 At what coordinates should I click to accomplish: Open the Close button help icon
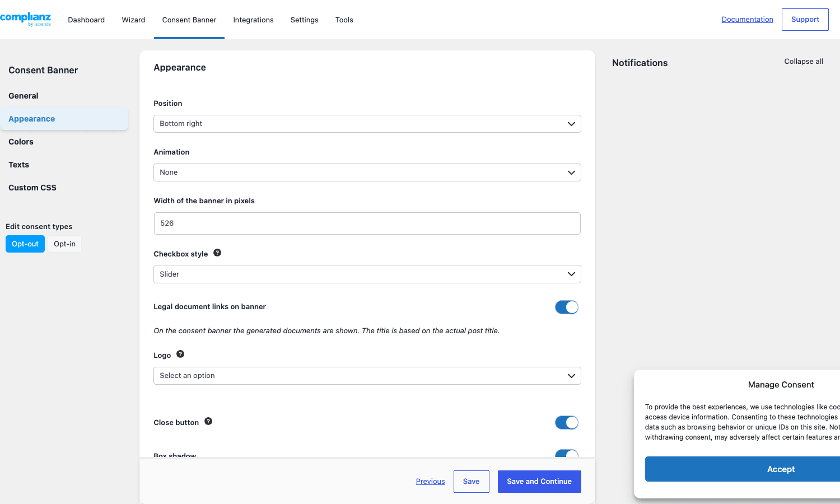click(x=208, y=421)
